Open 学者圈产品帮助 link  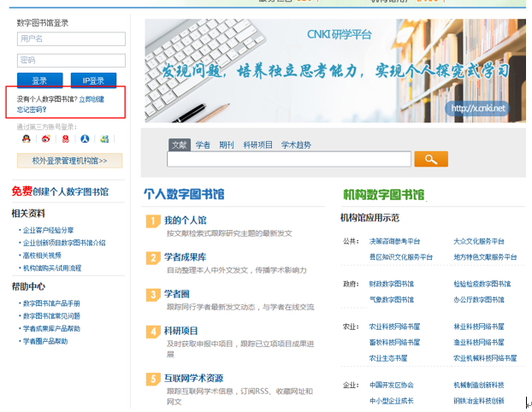click(x=45, y=341)
